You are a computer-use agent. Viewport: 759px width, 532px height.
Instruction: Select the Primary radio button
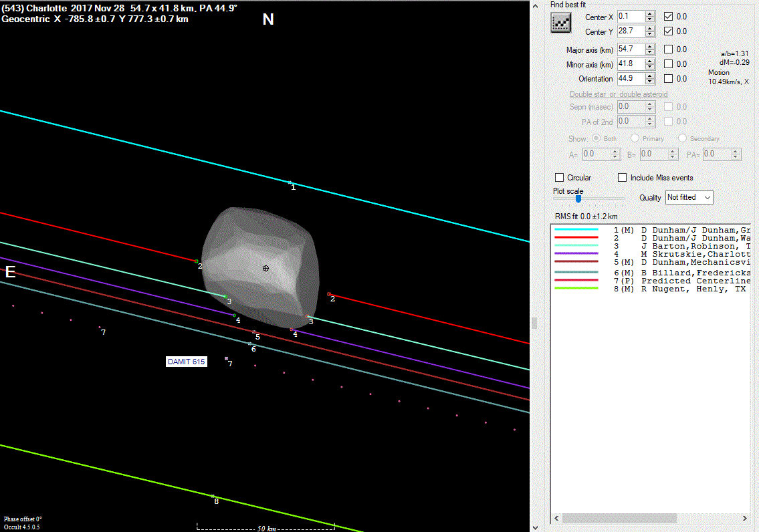point(635,138)
